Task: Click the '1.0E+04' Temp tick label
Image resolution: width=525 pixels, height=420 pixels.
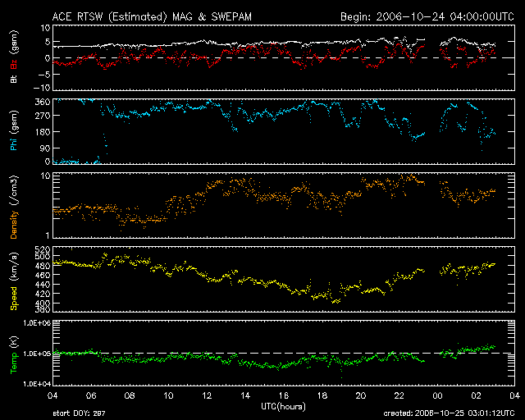Action: click(x=37, y=384)
